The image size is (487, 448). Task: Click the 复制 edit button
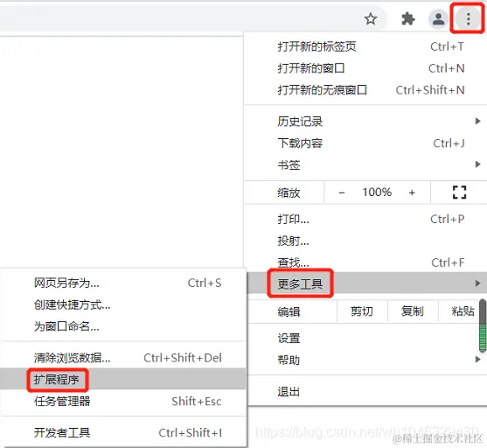(x=413, y=311)
